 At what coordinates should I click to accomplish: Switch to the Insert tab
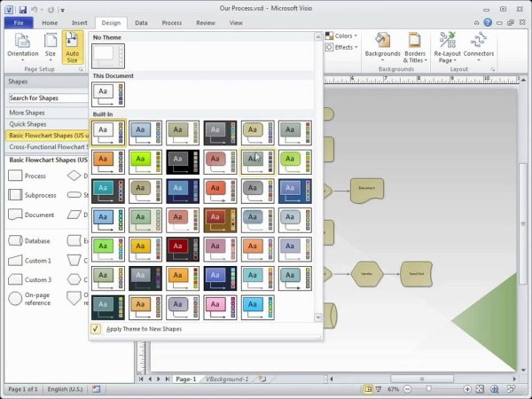point(80,23)
